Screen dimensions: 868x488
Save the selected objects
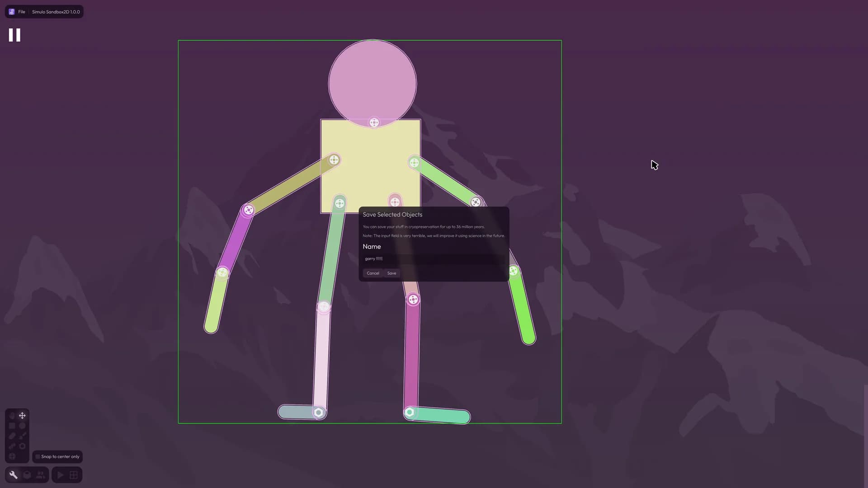(x=392, y=273)
